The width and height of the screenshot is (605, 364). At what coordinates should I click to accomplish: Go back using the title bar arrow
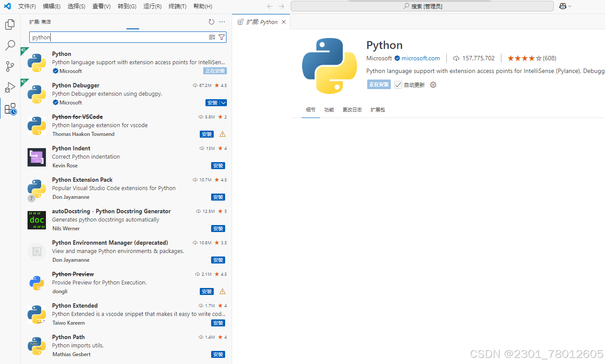click(x=270, y=6)
